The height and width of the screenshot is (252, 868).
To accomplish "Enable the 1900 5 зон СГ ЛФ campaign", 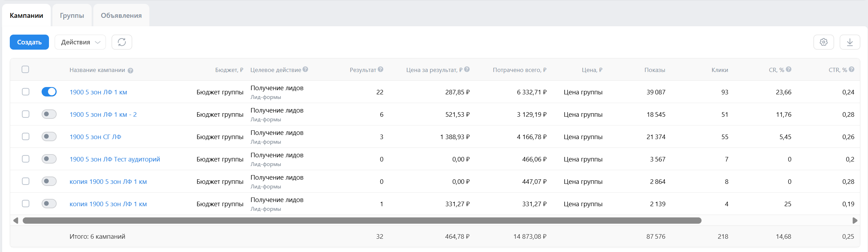I will click(x=49, y=137).
